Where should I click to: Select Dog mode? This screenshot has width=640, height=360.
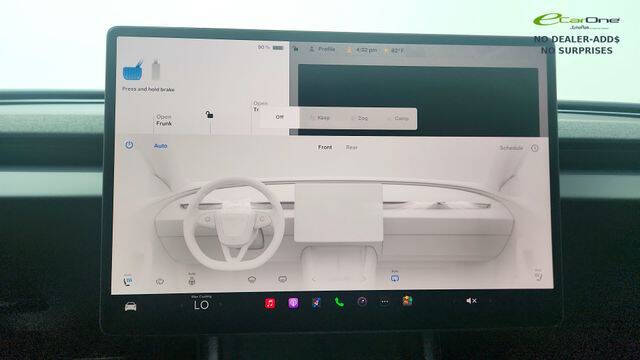[x=360, y=118]
